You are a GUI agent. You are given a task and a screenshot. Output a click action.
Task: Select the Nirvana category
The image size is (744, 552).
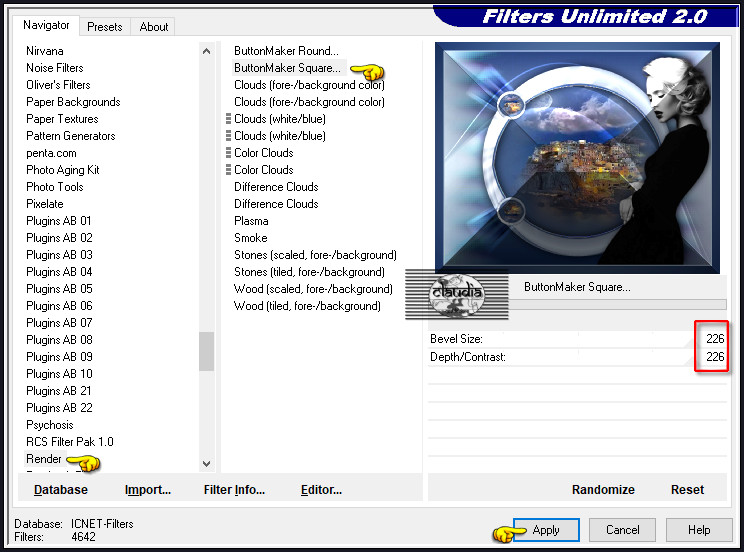(45, 51)
